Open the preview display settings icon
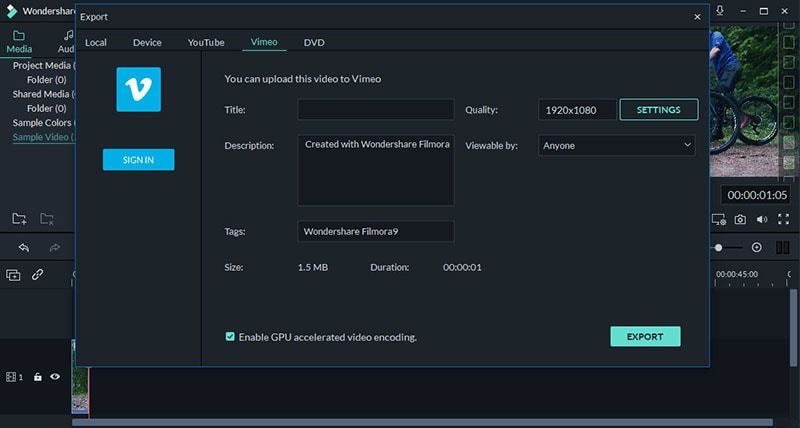Screen dimensions: 800x428 click(719, 219)
